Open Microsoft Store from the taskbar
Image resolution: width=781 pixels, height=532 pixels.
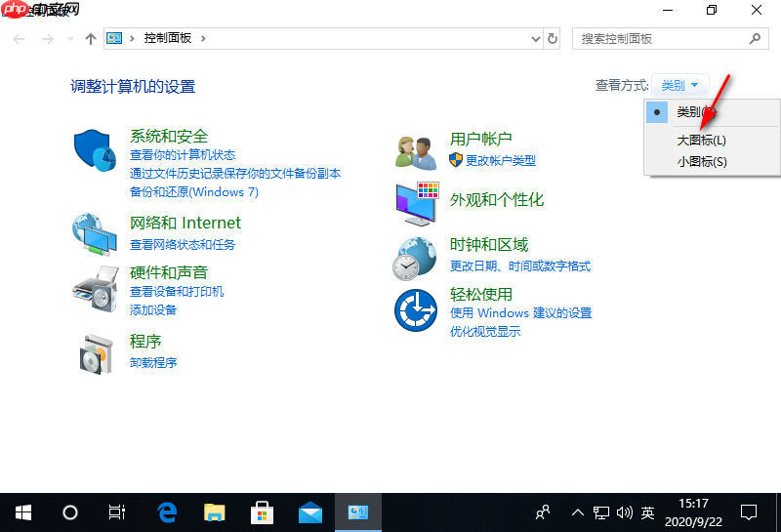coord(262,512)
